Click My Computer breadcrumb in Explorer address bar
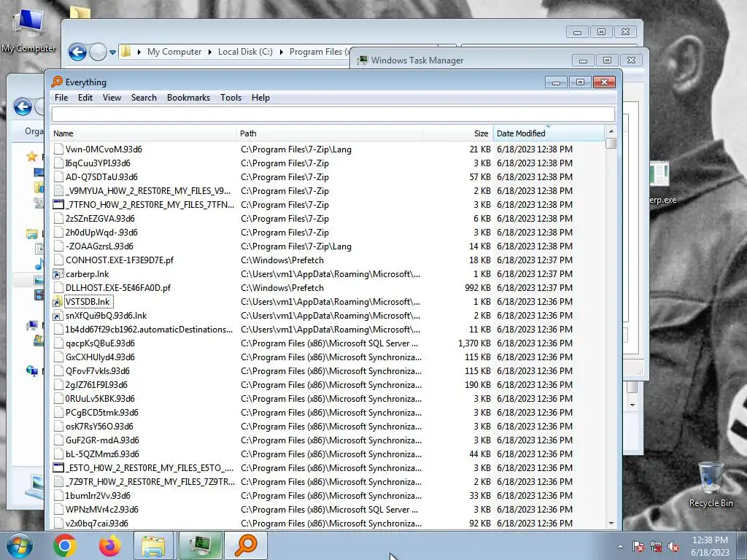Screen dimensions: 747x560 pos(174,52)
